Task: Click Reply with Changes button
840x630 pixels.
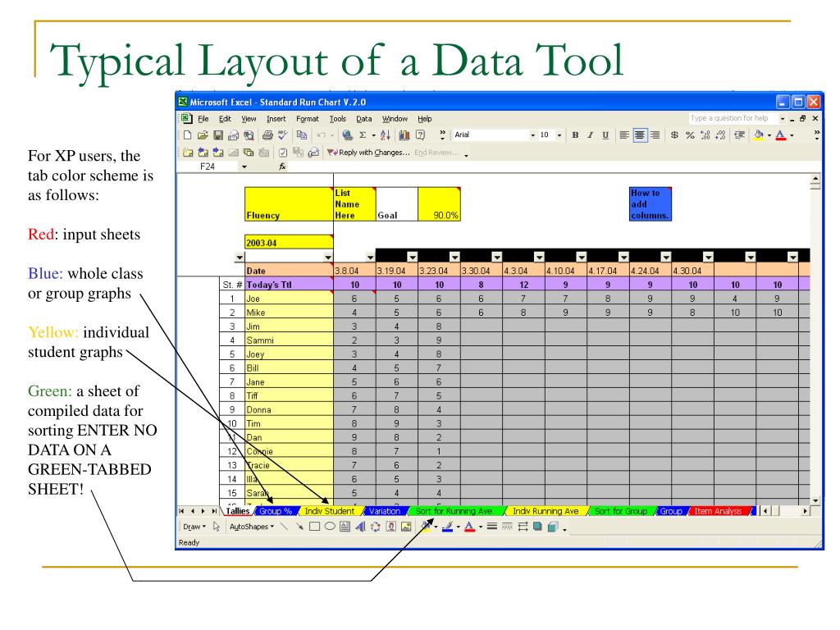Action: pos(368,153)
